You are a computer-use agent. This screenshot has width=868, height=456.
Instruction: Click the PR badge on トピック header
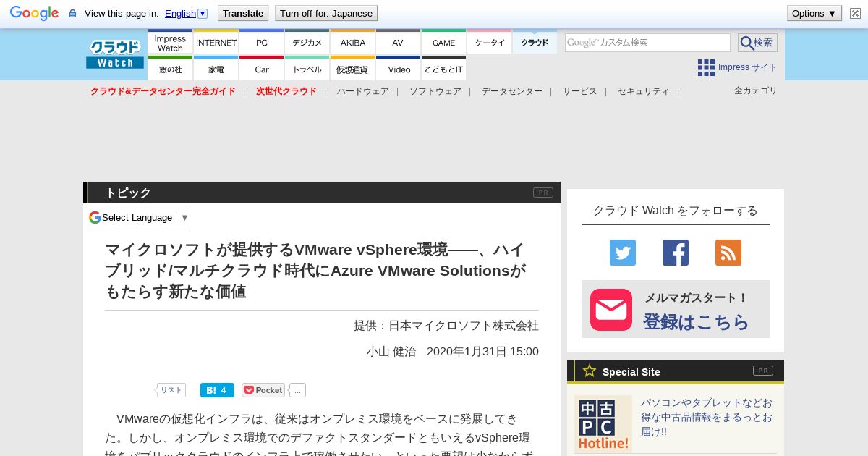543,193
